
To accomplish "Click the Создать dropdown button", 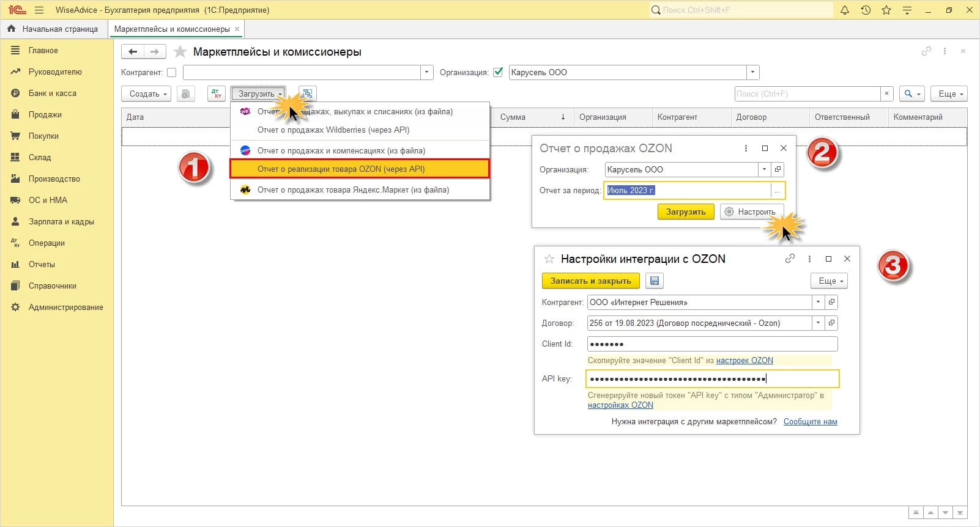I will click(147, 94).
